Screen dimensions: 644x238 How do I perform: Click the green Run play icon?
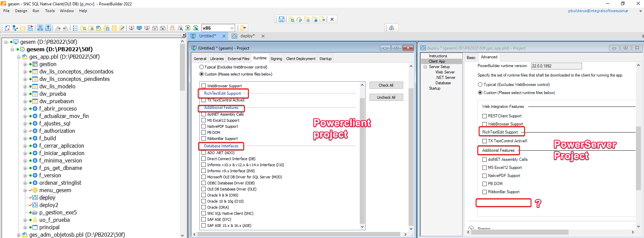188,28
